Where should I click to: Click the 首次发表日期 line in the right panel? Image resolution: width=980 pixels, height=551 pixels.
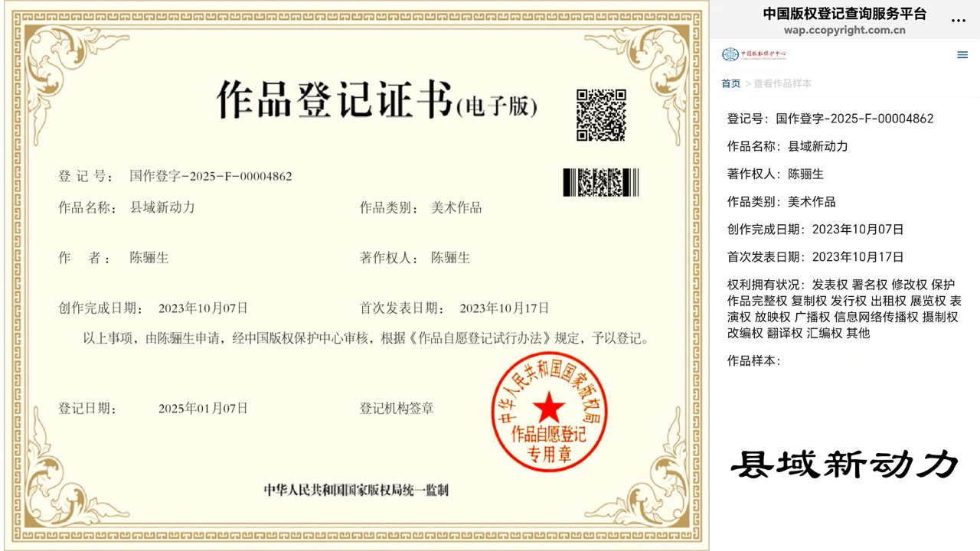815,256
